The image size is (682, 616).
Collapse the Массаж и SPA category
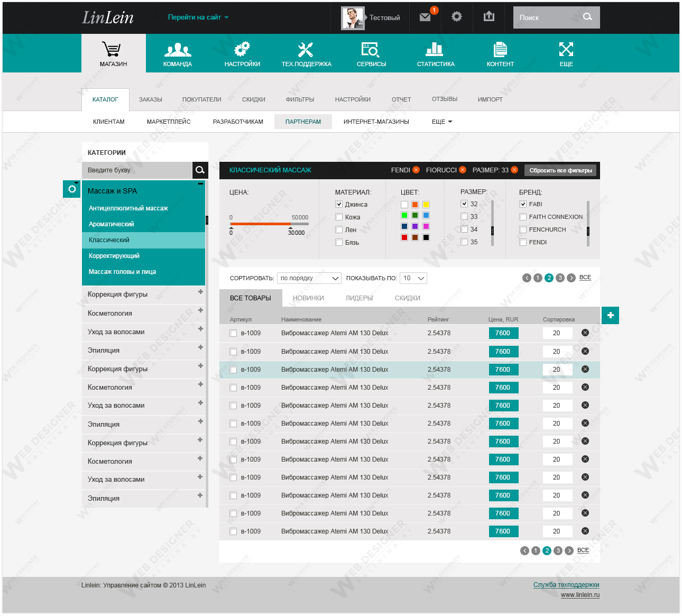pyautogui.click(x=200, y=184)
